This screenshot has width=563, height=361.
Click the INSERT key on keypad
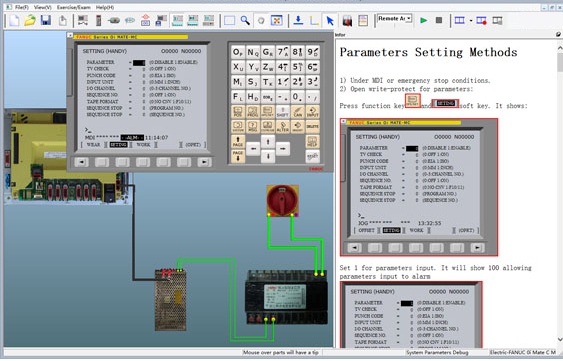298,126
